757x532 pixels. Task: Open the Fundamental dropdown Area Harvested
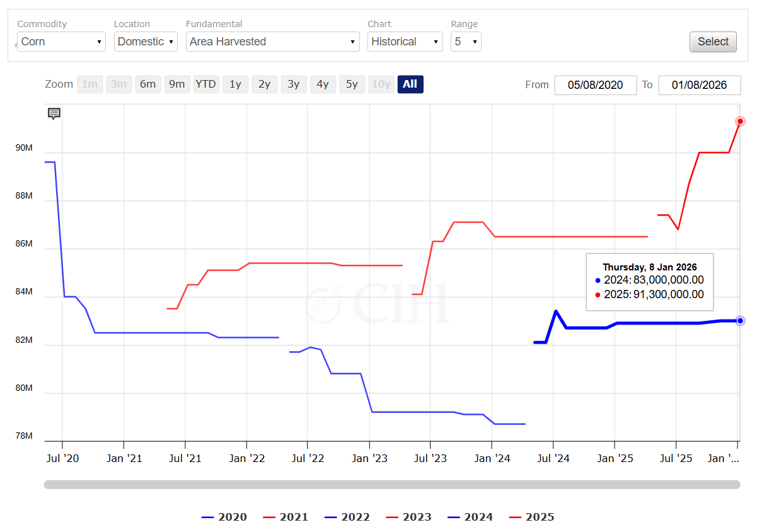(x=272, y=42)
